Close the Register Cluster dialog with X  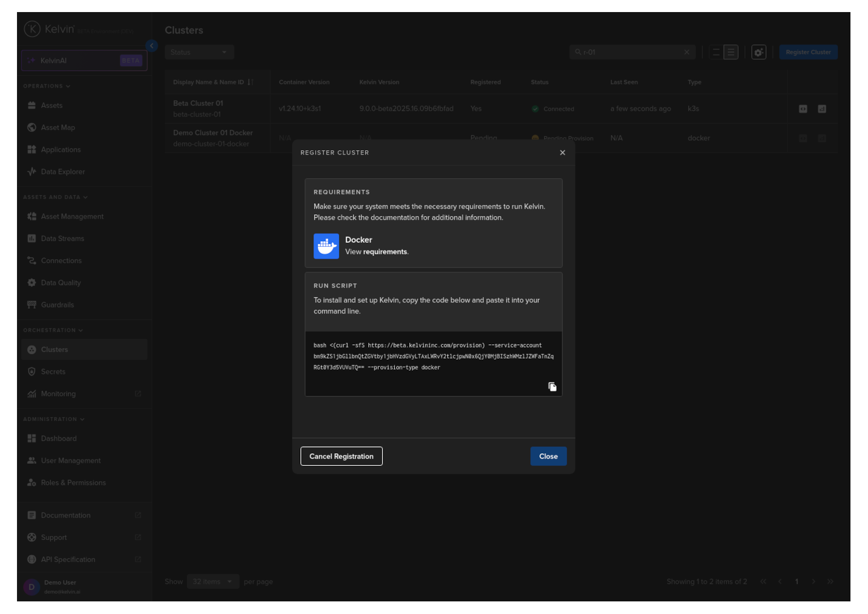562,152
